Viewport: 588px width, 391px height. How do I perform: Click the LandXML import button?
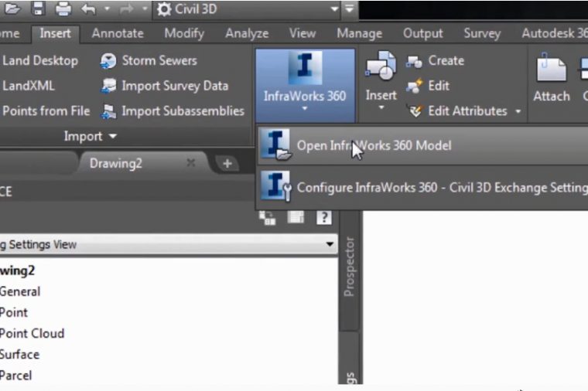click(x=28, y=86)
